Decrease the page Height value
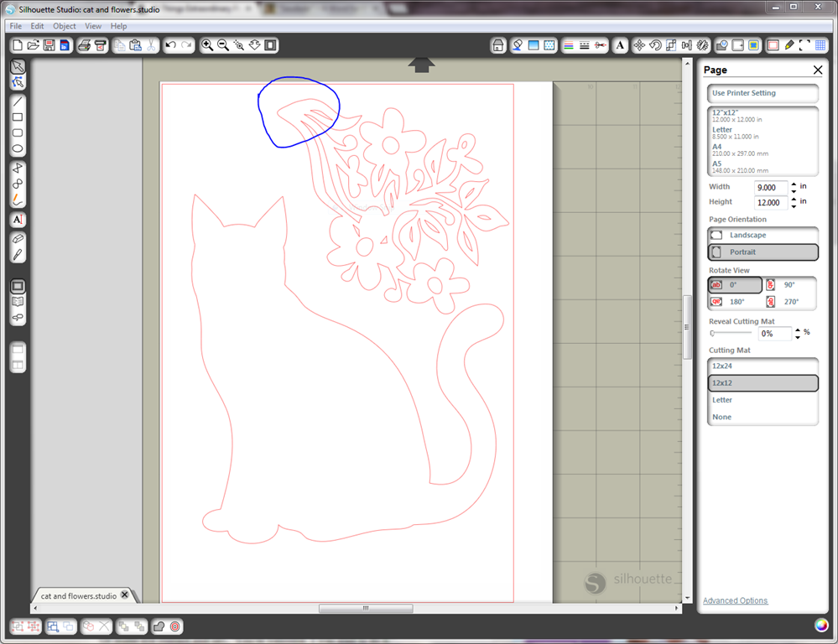Viewport: 838px width, 644px height. pos(794,205)
